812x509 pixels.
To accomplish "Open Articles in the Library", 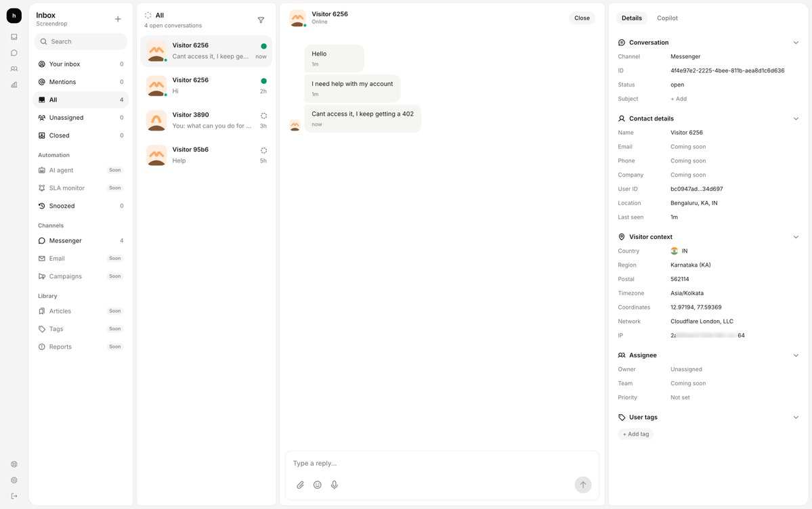I will click(81, 311).
